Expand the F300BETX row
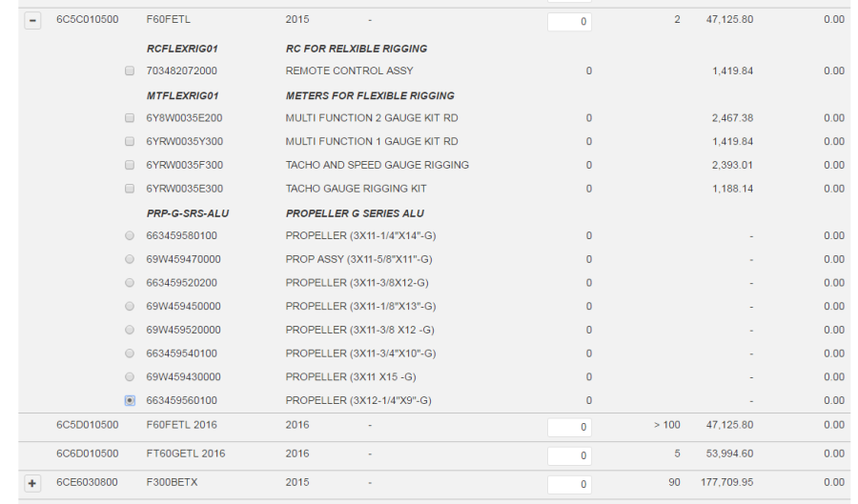858x504 pixels. coord(32,484)
